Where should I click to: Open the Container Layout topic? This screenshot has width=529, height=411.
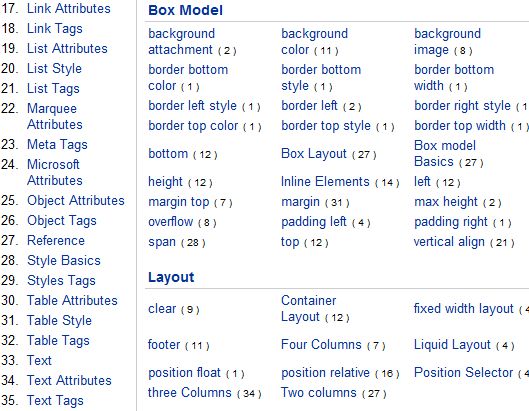(x=309, y=308)
